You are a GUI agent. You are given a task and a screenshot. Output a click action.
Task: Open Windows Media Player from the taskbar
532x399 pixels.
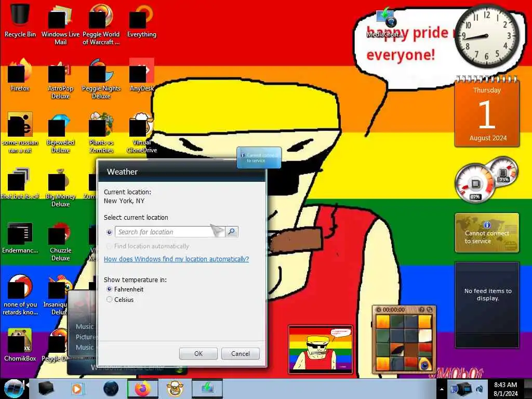pyautogui.click(x=77, y=389)
